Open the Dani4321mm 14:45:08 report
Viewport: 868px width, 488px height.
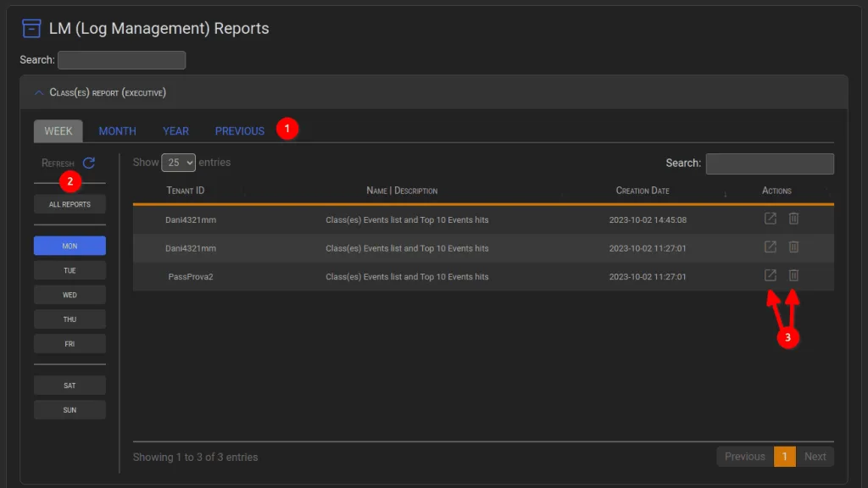pyautogui.click(x=770, y=219)
